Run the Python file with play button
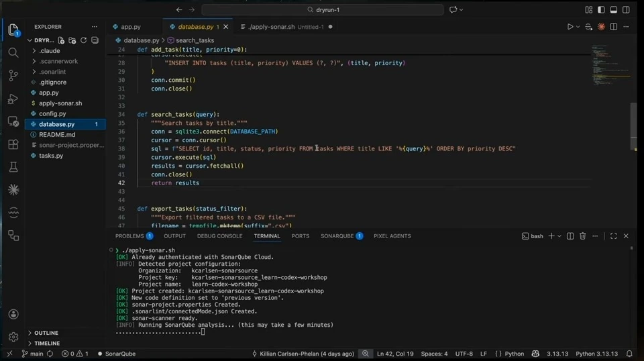 [570, 27]
